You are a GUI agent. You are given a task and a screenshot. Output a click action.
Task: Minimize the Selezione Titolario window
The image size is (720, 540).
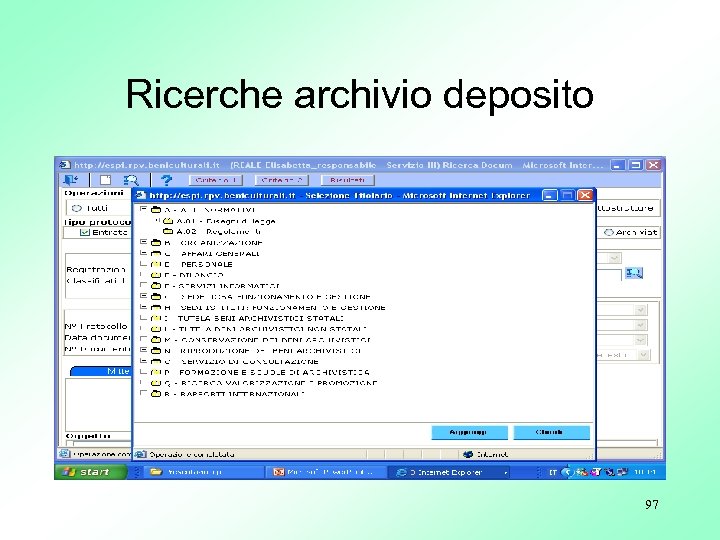click(x=550, y=195)
